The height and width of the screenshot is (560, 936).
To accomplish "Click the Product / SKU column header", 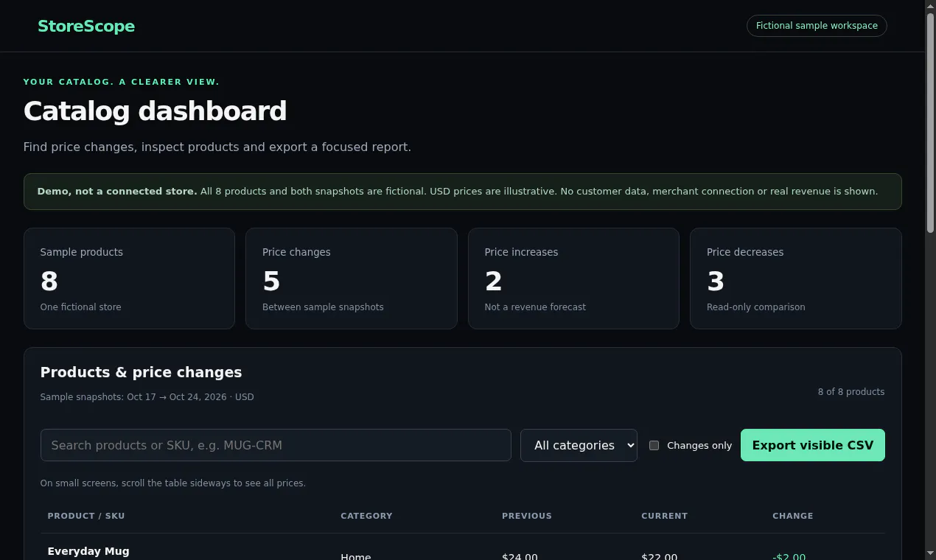I will [86, 516].
